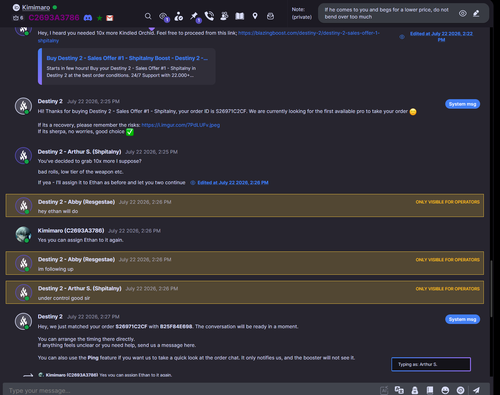The height and width of the screenshot is (395, 500).
Task: Open the notebook templates icon in message bar
Action: [x=430, y=390]
